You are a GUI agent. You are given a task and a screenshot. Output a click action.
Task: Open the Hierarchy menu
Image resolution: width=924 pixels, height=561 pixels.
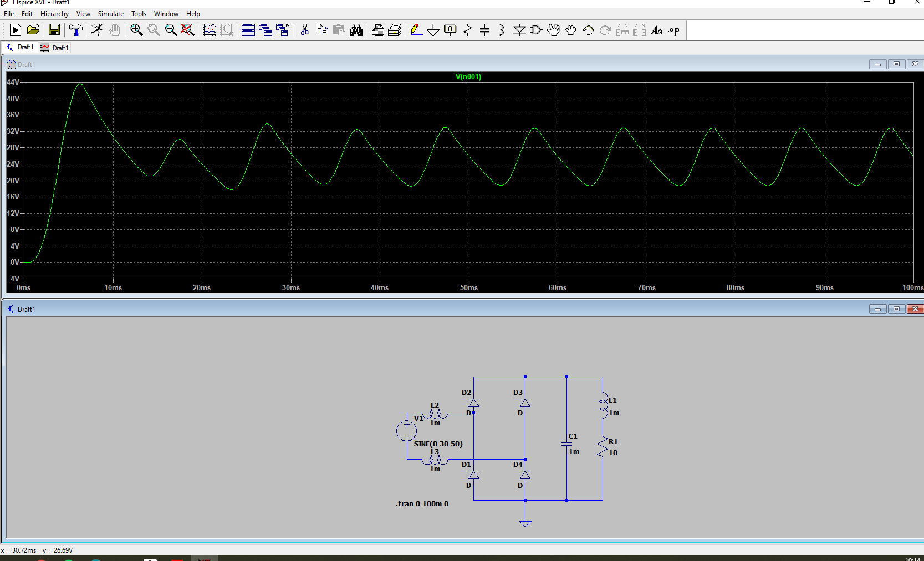[54, 14]
